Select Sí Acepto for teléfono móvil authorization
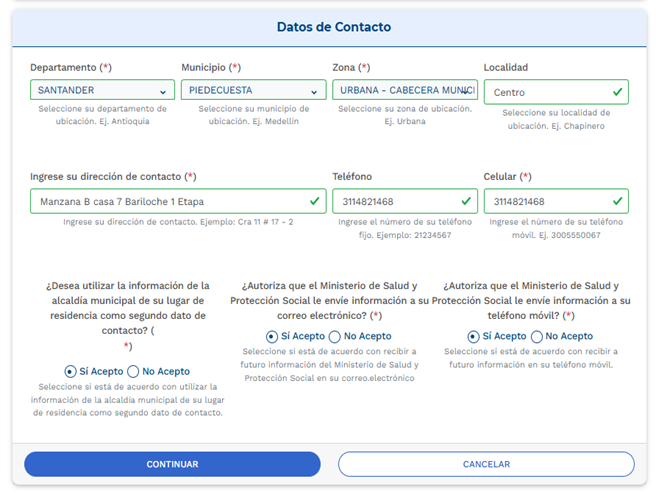656x494 pixels. (x=473, y=336)
